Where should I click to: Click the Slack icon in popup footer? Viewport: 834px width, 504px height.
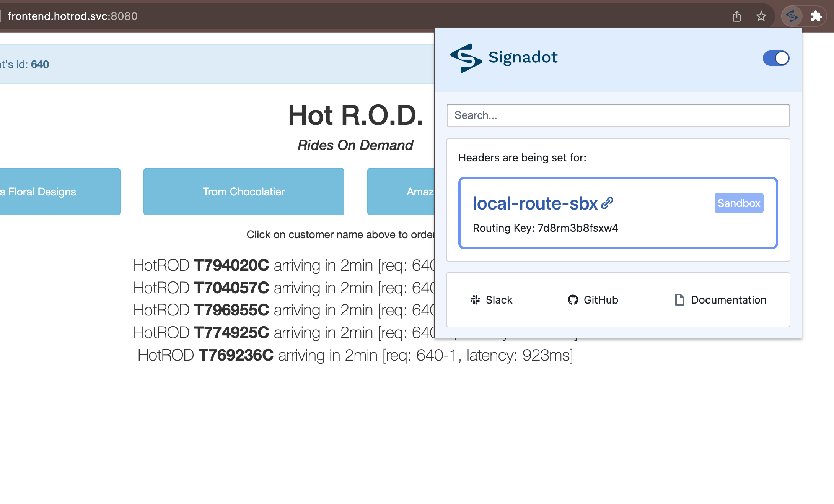[475, 300]
